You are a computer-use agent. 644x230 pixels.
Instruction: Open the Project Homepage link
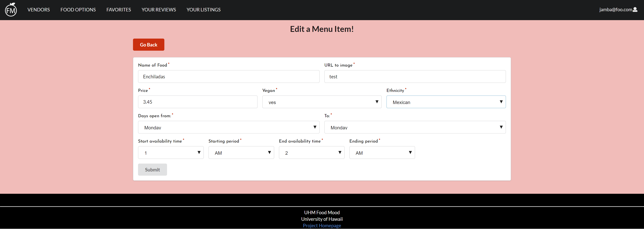(322, 225)
